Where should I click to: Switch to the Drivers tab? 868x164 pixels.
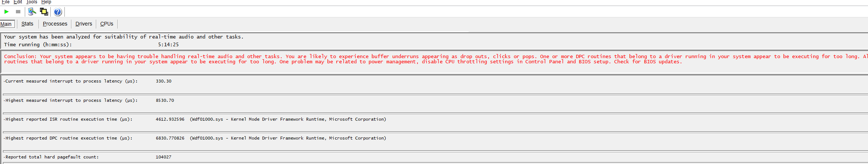(x=84, y=24)
